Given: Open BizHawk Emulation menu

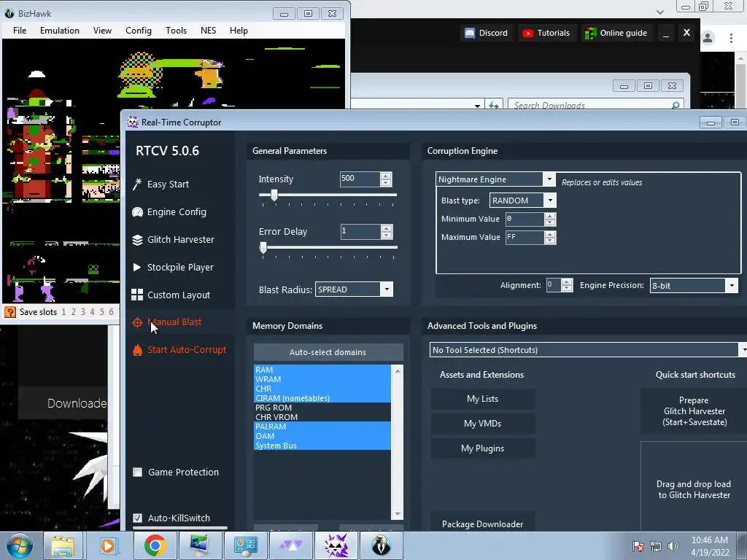Looking at the screenshot, I should (x=60, y=31).
